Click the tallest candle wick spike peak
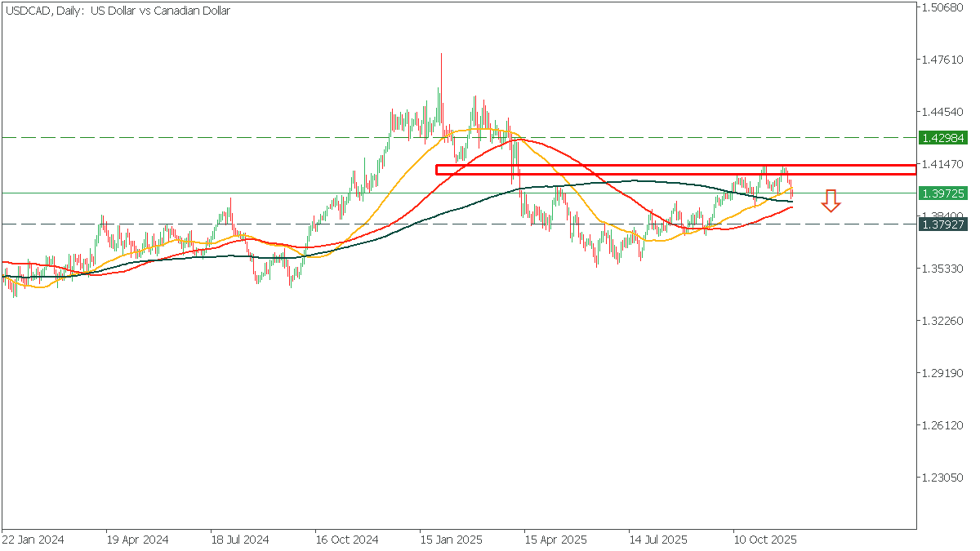980x551 pixels. tap(441, 55)
